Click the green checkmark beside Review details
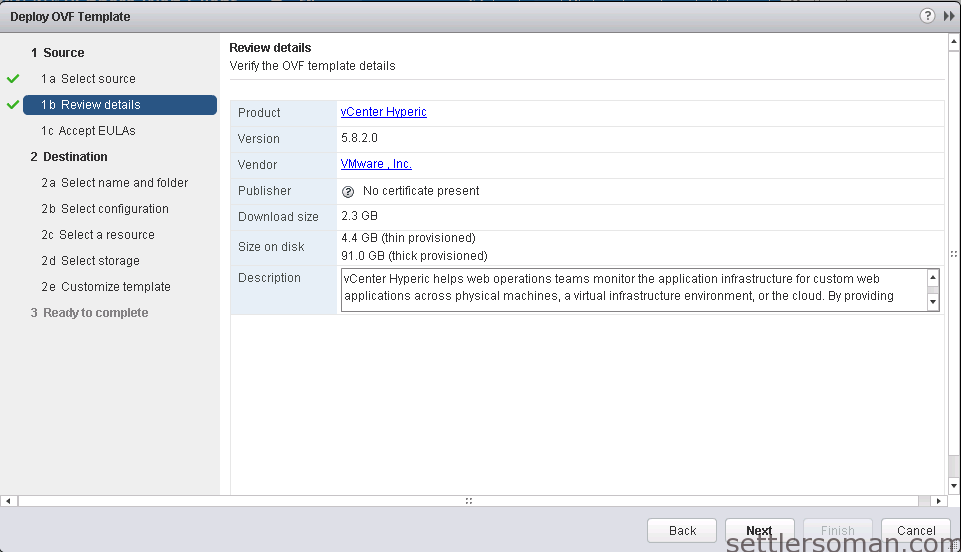Image resolution: width=961 pixels, height=552 pixels. [13, 105]
